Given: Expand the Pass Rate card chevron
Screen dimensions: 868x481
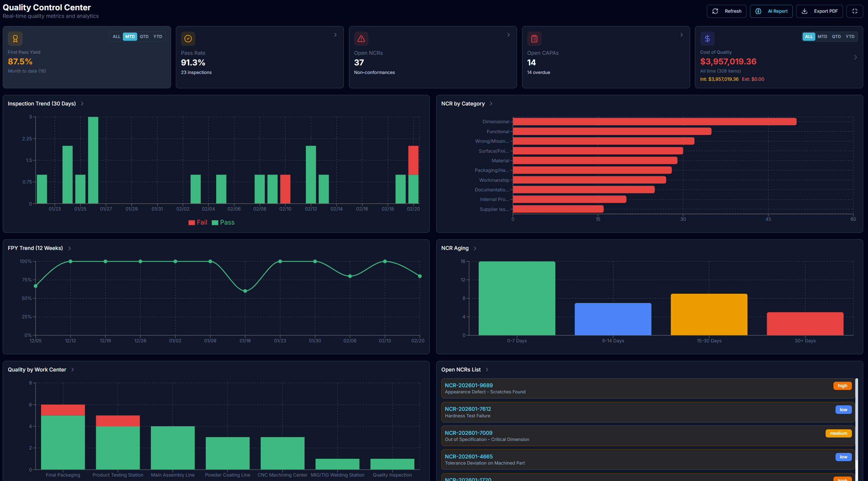Looking at the screenshot, I should point(335,35).
